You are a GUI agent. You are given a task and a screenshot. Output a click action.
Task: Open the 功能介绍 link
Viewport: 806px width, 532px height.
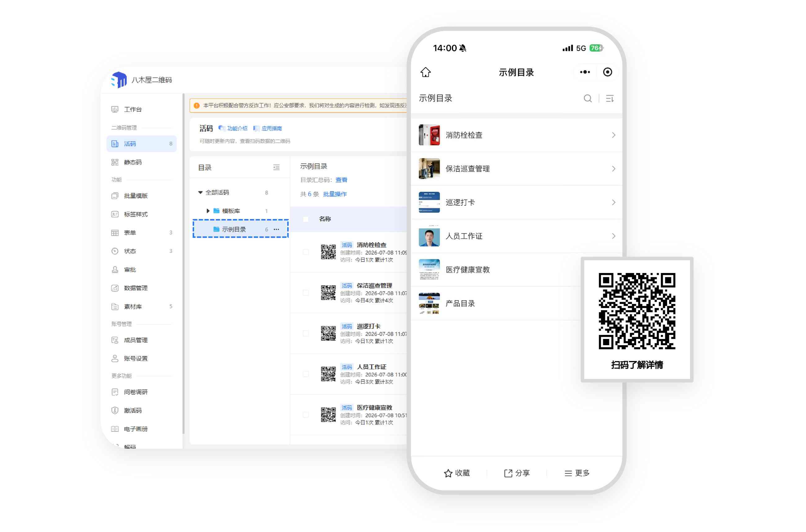233,128
